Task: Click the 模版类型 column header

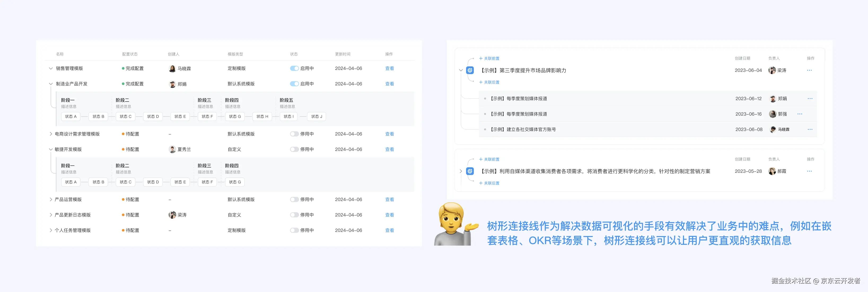Action: click(235, 54)
